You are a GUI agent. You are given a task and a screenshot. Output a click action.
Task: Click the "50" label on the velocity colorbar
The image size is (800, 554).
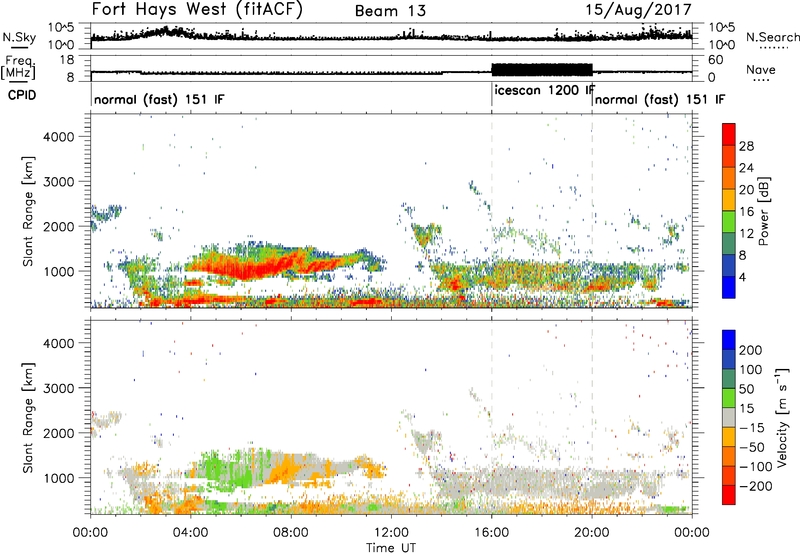click(746, 389)
